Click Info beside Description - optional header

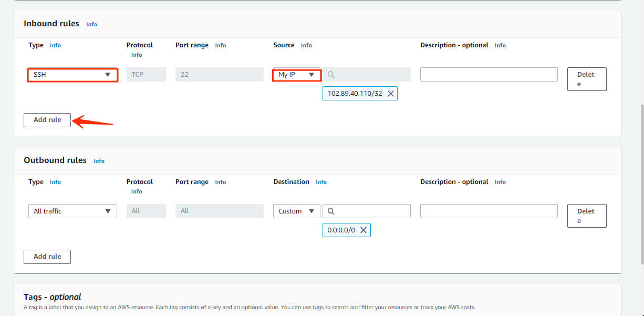500,45
